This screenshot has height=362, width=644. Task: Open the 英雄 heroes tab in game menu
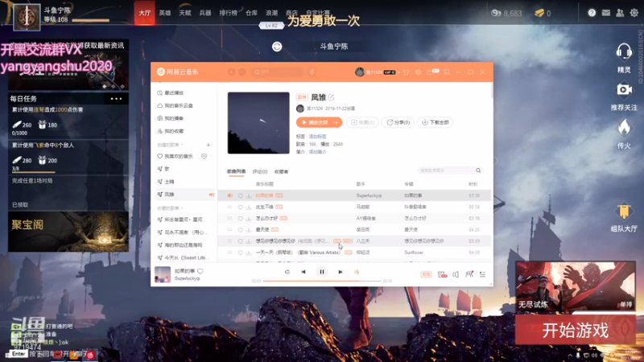[165, 13]
